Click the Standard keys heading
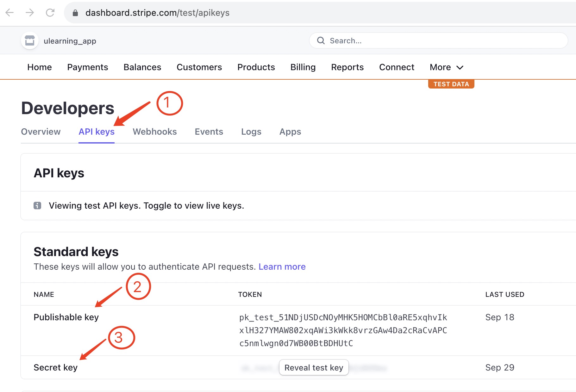This screenshot has width=576, height=392. (x=76, y=252)
